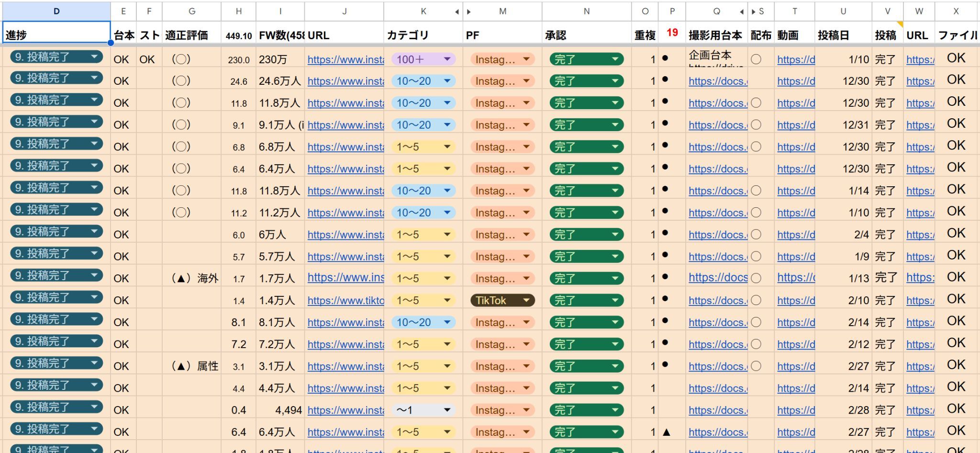Click the left arrow in column K header
Viewport: 980px width, 453px height.
pyautogui.click(x=457, y=11)
